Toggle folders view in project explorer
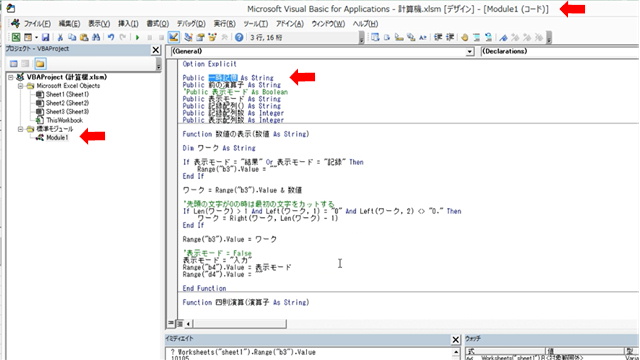Image resolution: width=640 pixels, height=360 pixels. tap(40, 64)
